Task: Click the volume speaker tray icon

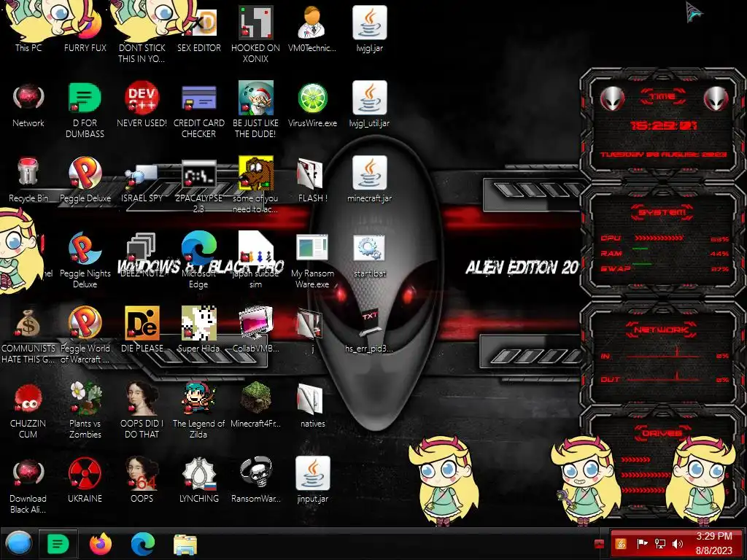Action: point(678,543)
